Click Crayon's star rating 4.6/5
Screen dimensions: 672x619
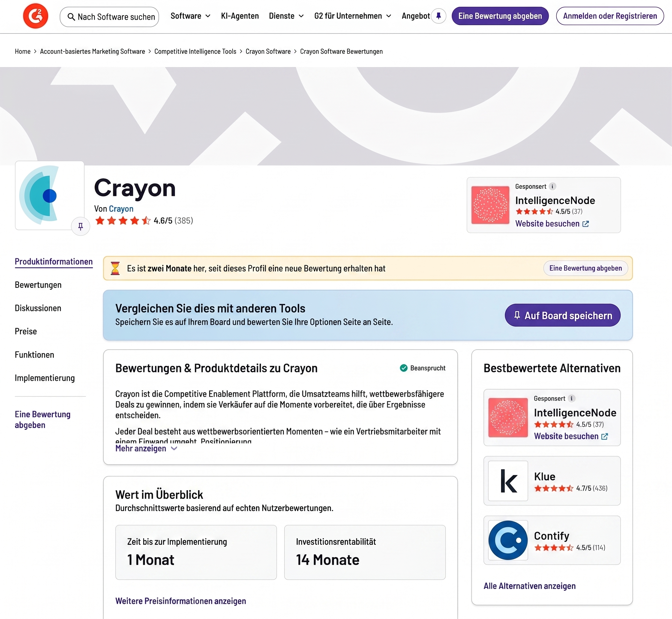pyautogui.click(x=123, y=220)
